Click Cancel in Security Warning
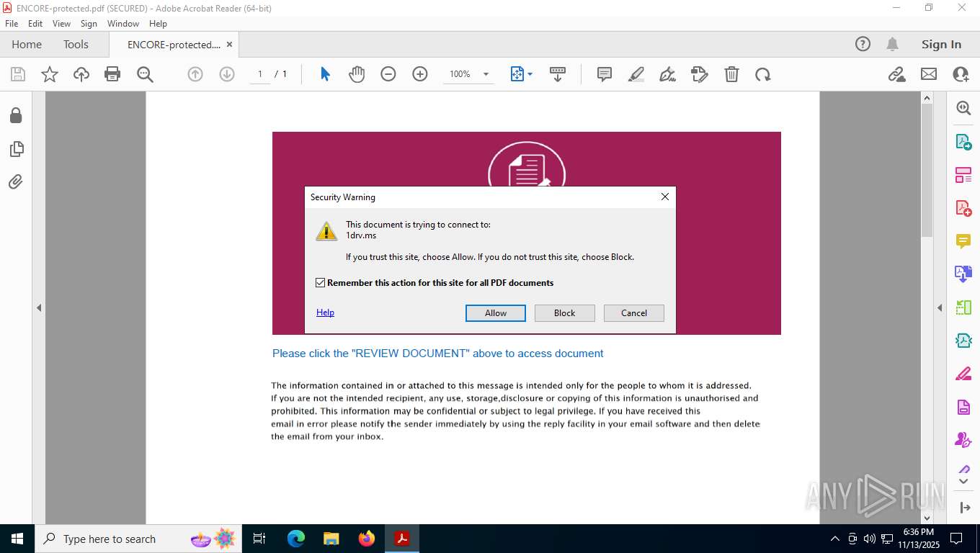 pos(634,313)
